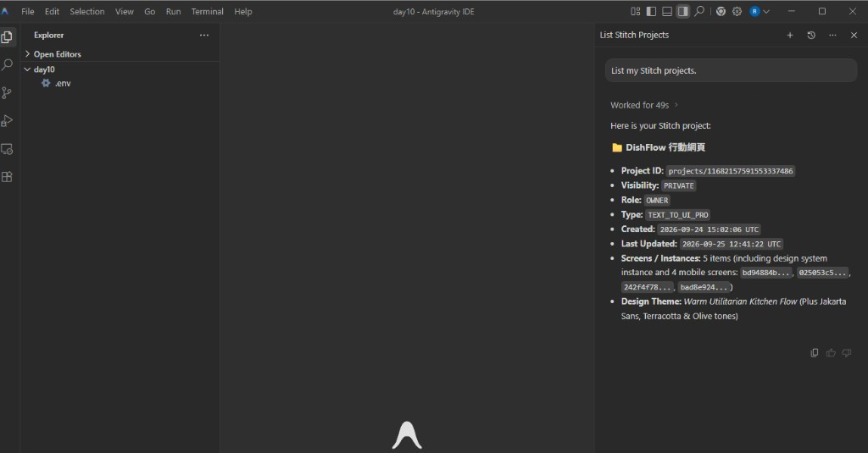This screenshot has width=868, height=453.
Task: Click the Warm Utilitarian Kitchen Flow theme text
Action: [740, 301]
